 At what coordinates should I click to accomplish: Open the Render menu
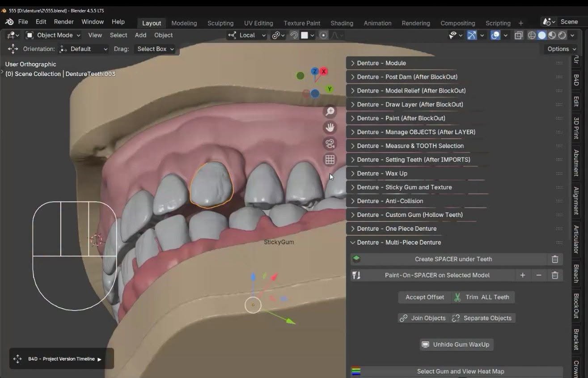pyautogui.click(x=64, y=21)
